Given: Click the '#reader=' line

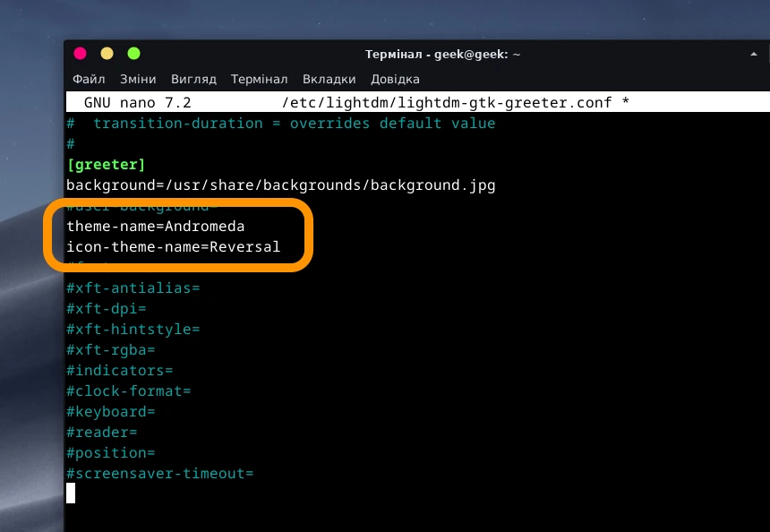Looking at the screenshot, I should [102, 433].
